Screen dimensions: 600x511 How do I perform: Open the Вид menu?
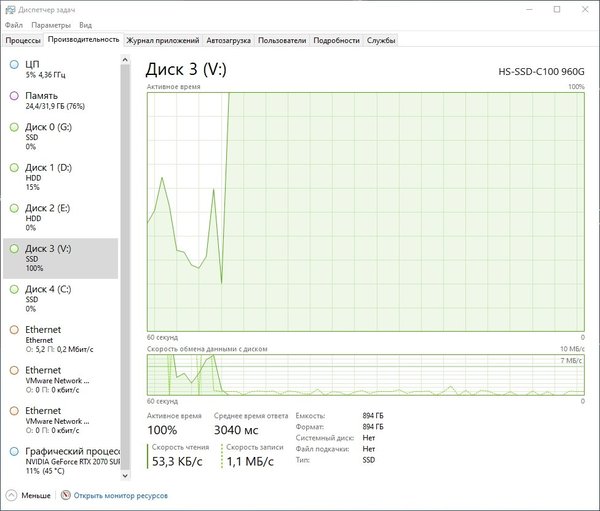pos(85,24)
